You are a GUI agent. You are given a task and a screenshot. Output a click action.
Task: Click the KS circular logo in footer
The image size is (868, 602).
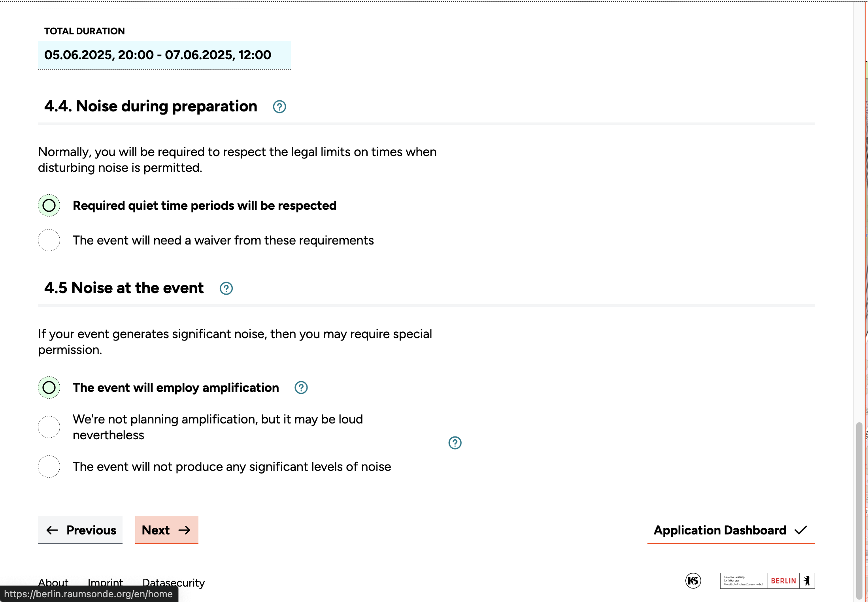coord(693,581)
